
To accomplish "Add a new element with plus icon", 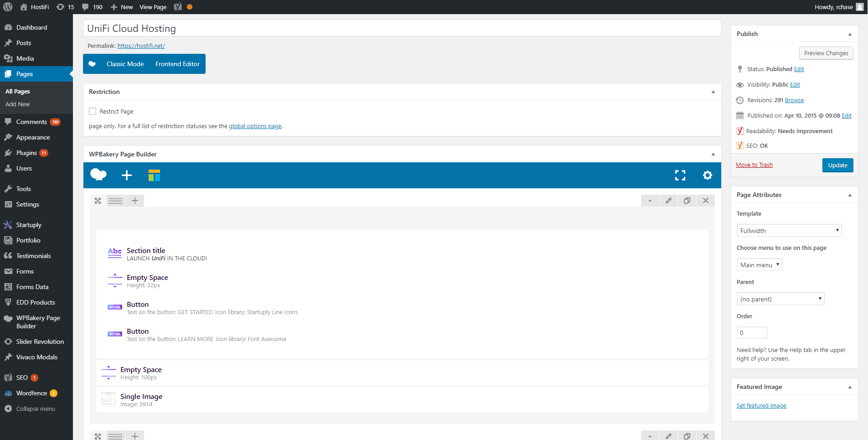I will [127, 175].
